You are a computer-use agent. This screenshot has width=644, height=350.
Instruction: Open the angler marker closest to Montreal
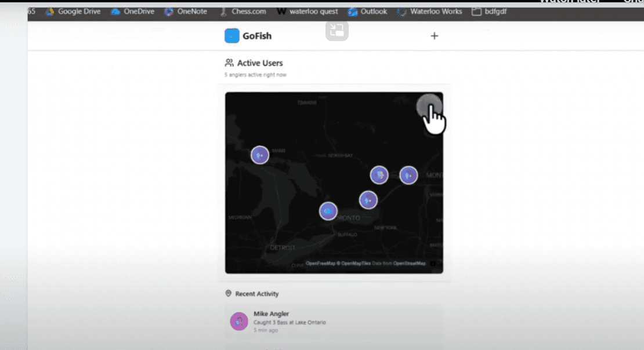click(408, 175)
